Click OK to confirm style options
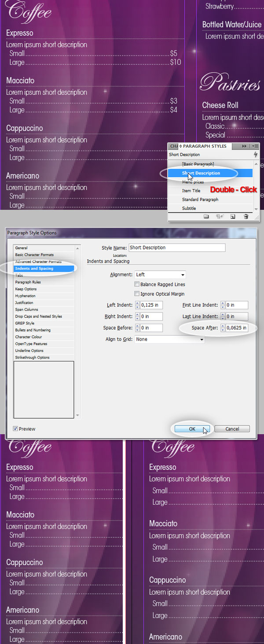The width and height of the screenshot is (264, 644). click(192, 428)
